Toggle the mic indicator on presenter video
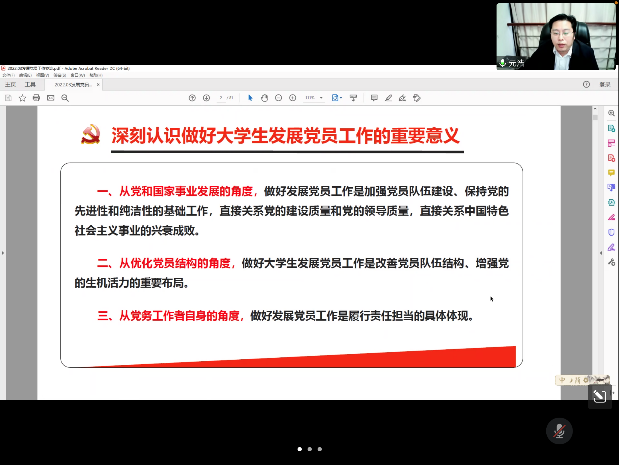Image resolution: width=619 pixels, height=465 pixels. coord(505,63)
